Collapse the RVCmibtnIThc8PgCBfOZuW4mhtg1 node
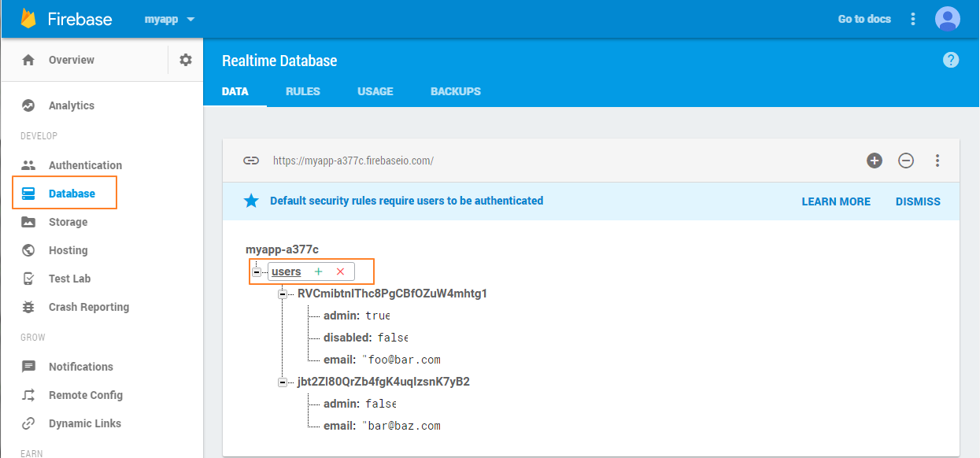The width and height of the screenshot is (980, 458). click(x=283, y=294)
